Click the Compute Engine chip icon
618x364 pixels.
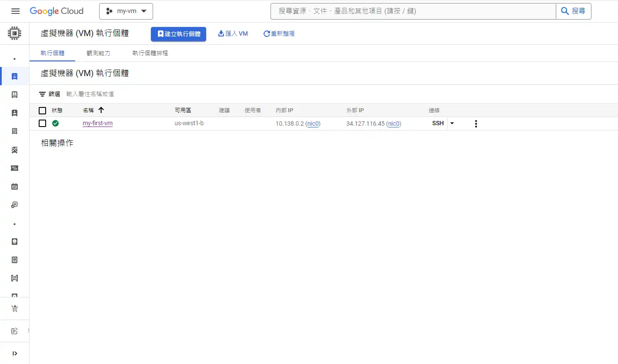pyautogui.click(x=15, y=33)
